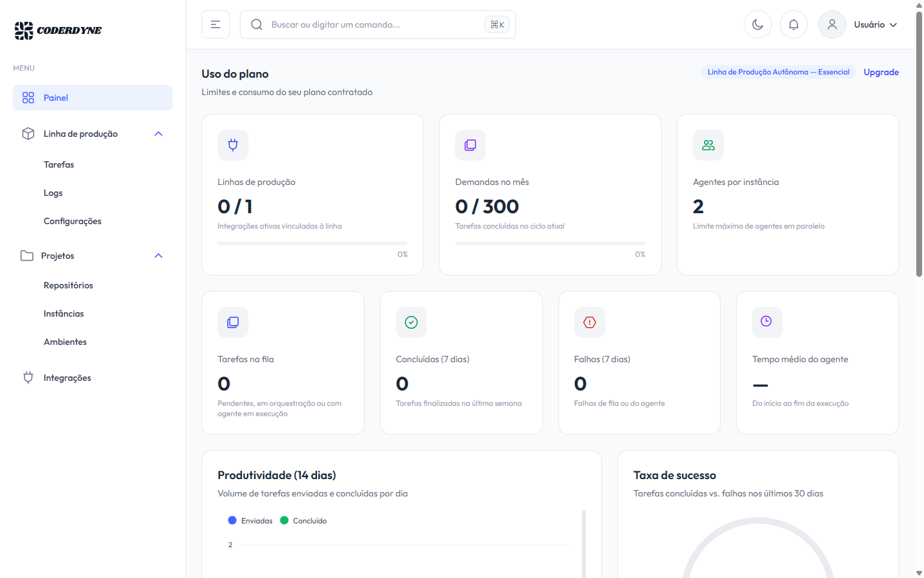The height and width of the screenshot is (578, 924).
Task: Click the Taxa de sucesso gauge arc
Action: [758, 521]
